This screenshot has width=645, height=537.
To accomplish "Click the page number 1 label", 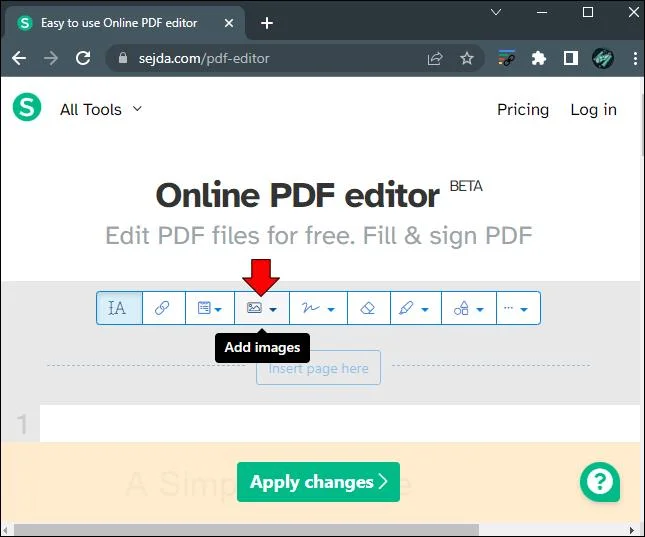I will tap(22, 424).
